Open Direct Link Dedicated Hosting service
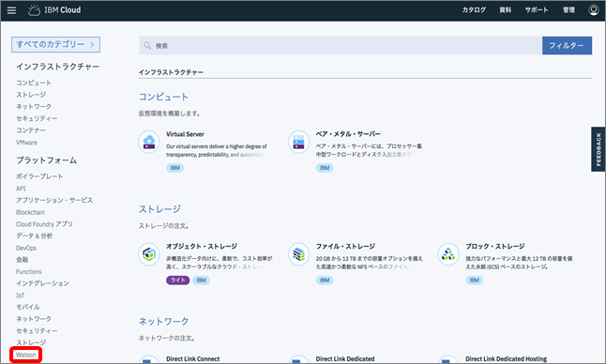The width and height of the screenshot is (606, 364). pos(506,359)
